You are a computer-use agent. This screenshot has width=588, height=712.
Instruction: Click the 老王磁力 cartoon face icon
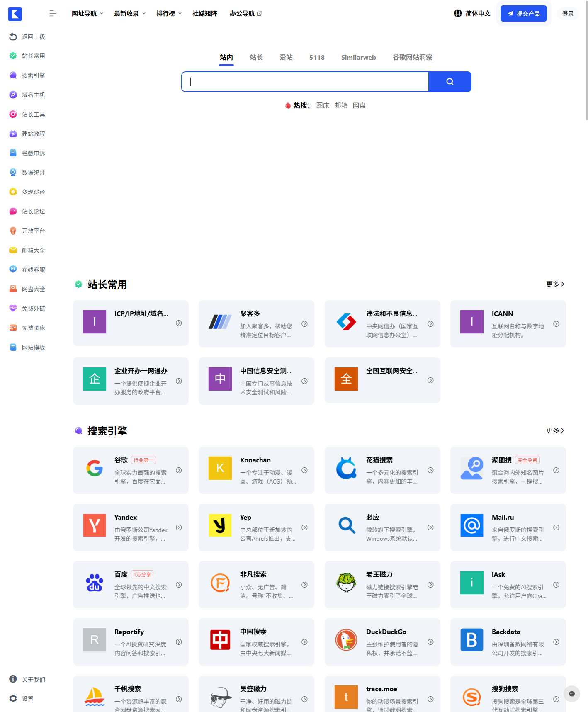pos(346,583)
